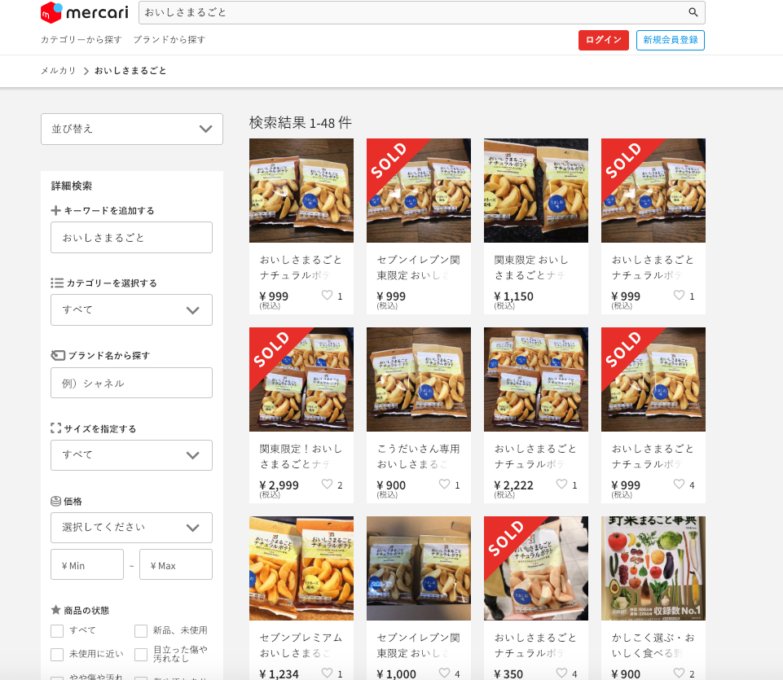Open the ¥1,150 関東限定 item thumbnail
Viewport: 783px width, 680px height.
coord(536,190)
